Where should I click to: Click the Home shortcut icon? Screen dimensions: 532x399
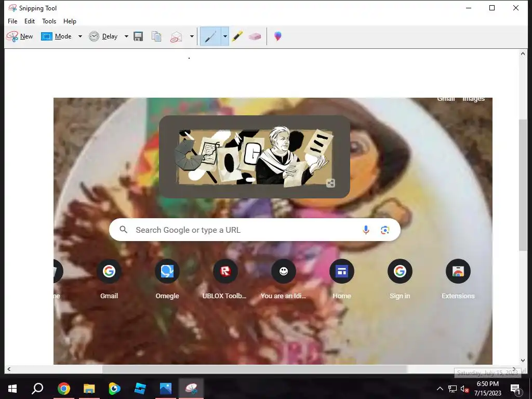coord(342,271)
